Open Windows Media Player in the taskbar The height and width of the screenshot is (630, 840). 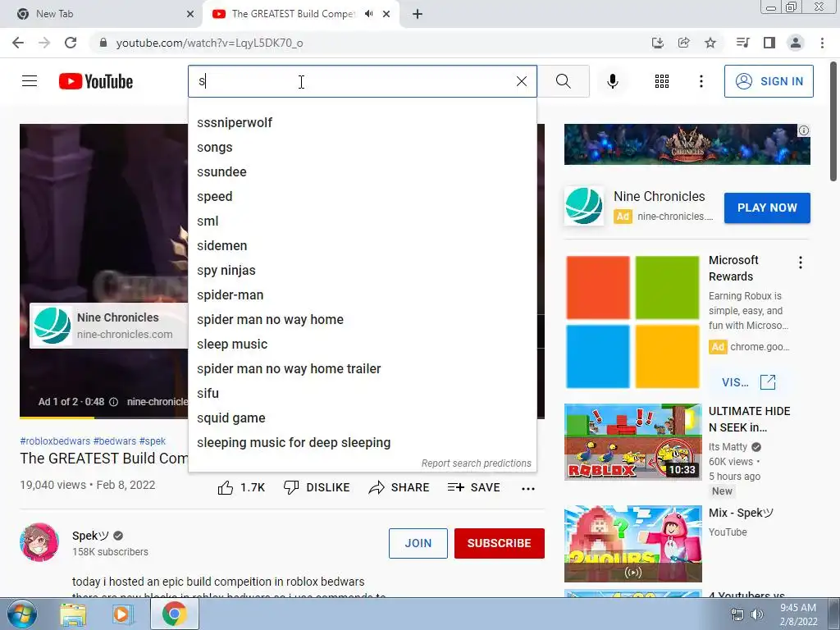click(122, 614)
